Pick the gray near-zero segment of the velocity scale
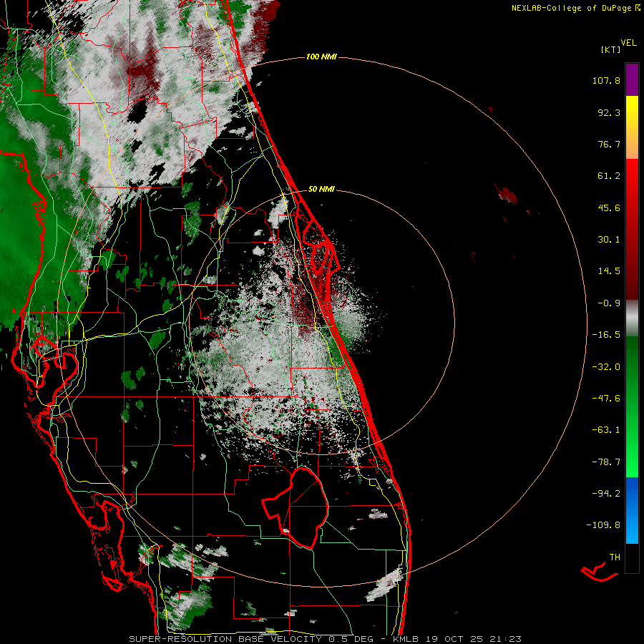Image resolution: width=644 pixels, height=644 pixels. point(632,318)
